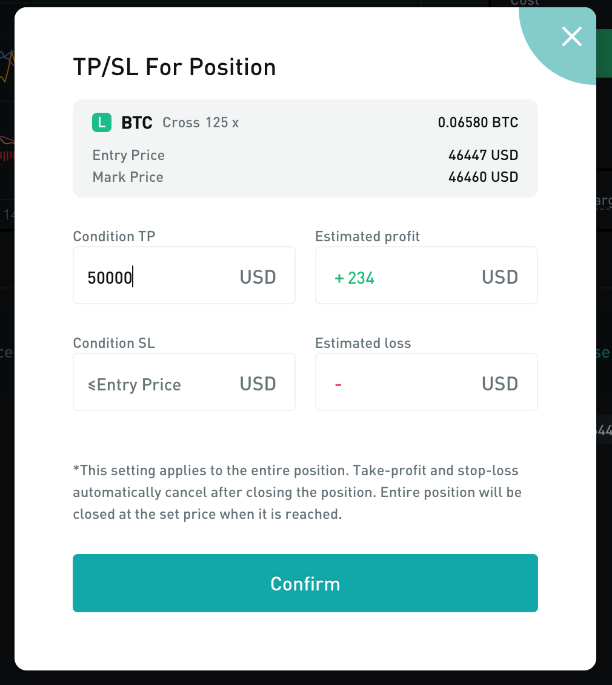
Task: Click the Confirm button
Action: point(305,583)
